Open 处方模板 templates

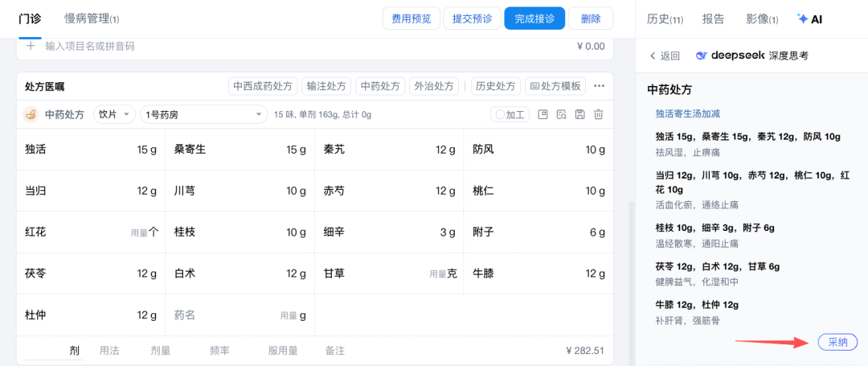[x=555, y=86]
